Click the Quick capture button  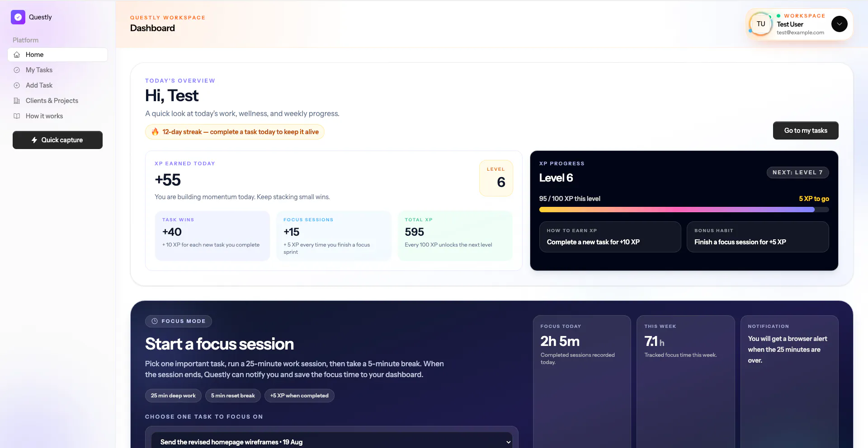[x=57, y=140]
